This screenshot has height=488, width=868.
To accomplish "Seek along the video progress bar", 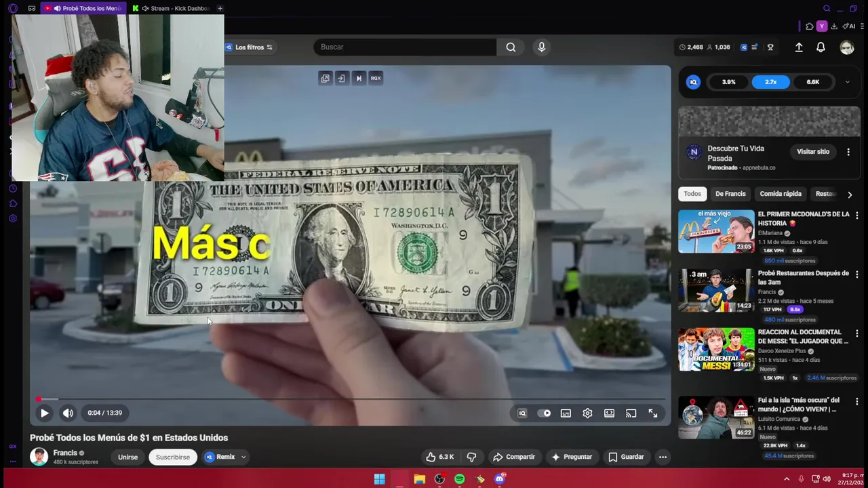I will [x=351, y=399].
